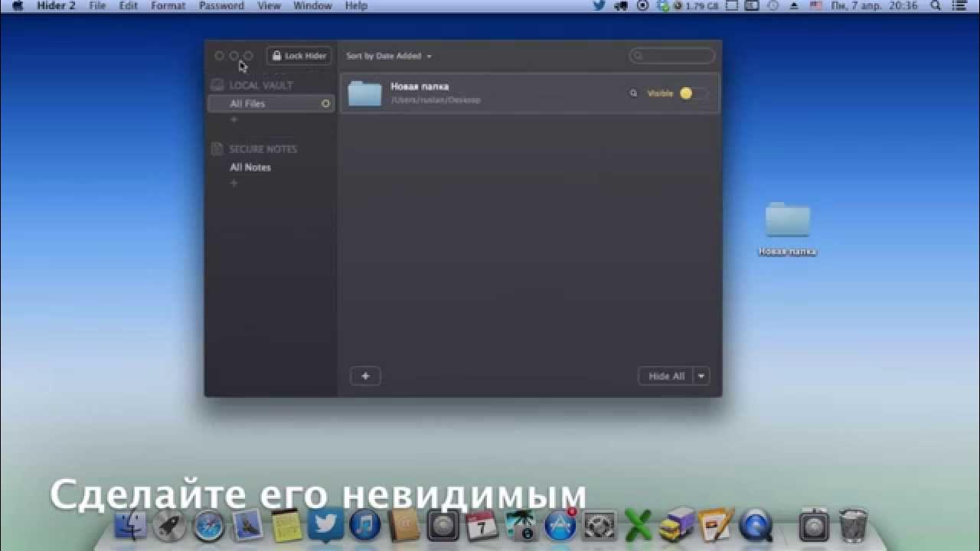Open Finder from the Dock
Screen dimensions: 980x551
point(130,526)
